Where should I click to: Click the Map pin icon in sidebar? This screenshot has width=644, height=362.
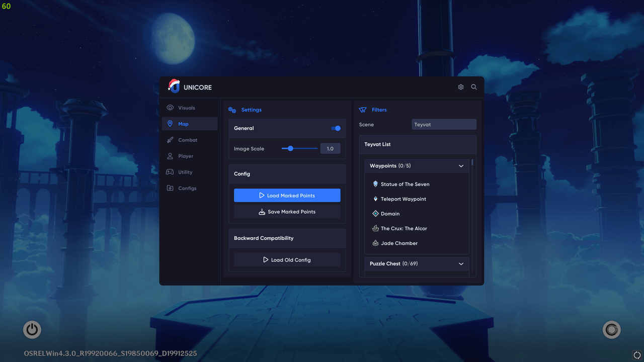click(171, 124)
